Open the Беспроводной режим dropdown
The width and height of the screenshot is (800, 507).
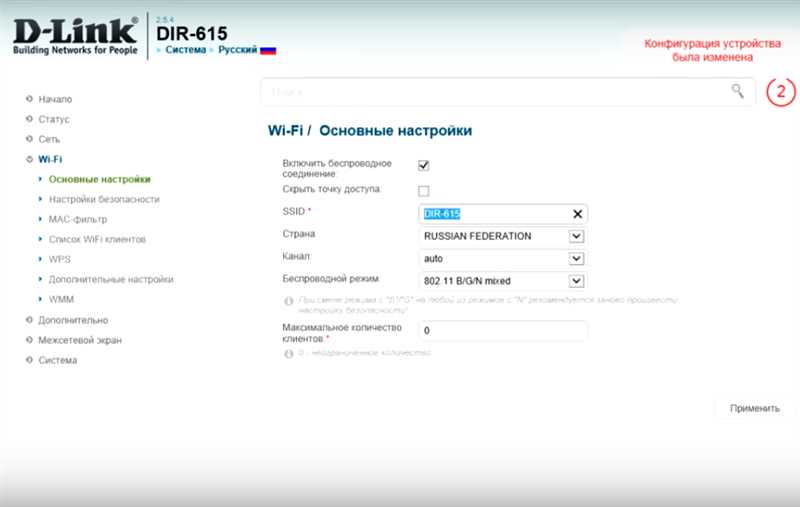click(x=502, y=281)
